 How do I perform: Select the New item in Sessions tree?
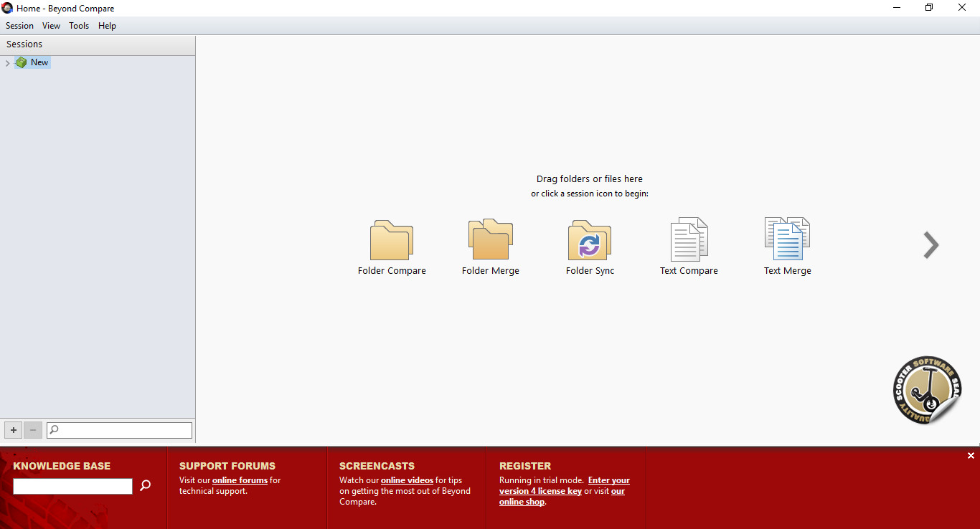click(x=39, y=62)
